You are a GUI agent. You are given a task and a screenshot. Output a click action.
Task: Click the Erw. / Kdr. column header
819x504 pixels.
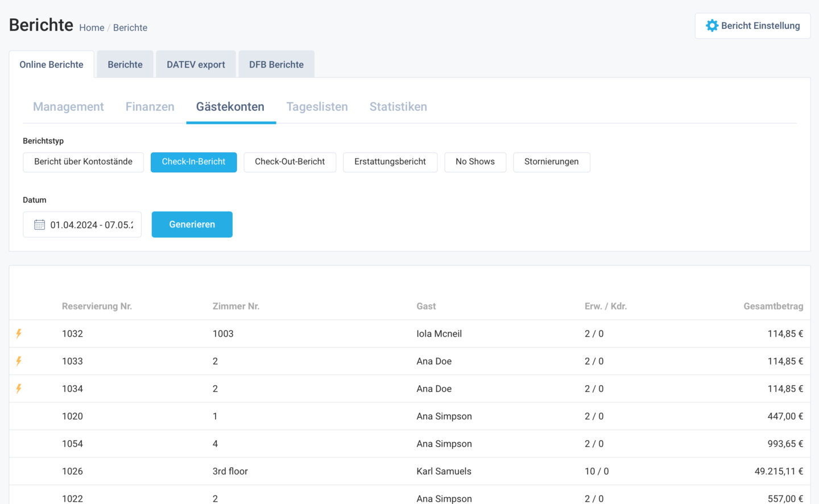pyautogui.click(x=606, y=306)
